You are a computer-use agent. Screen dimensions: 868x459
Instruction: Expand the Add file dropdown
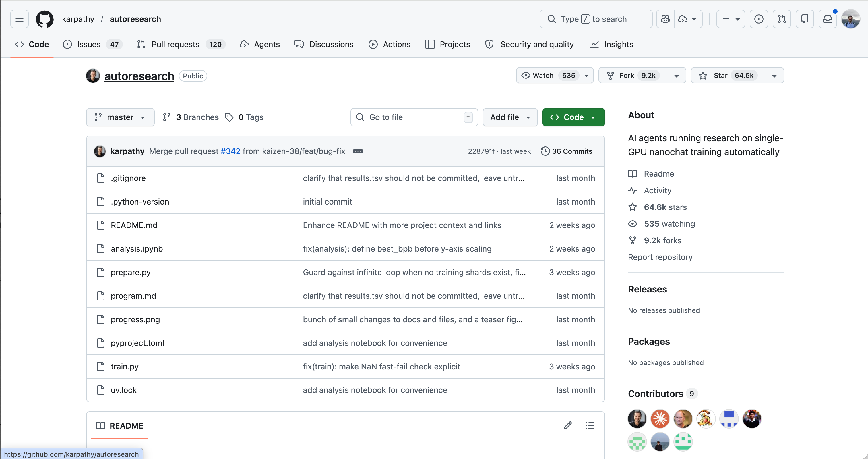pyautogui.click(x=510, y=117)
